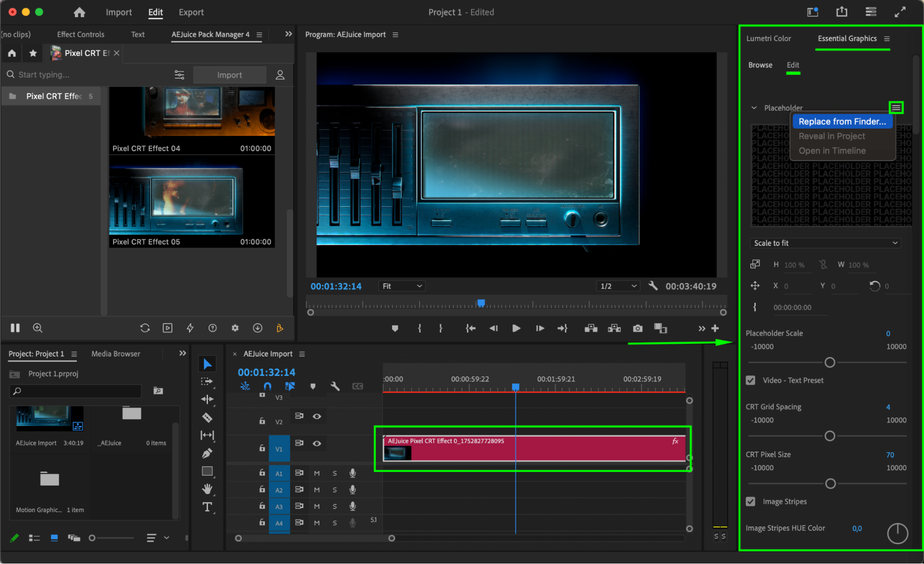Click the Export Frame camera icon
The image size is (924, 564).
637,328
